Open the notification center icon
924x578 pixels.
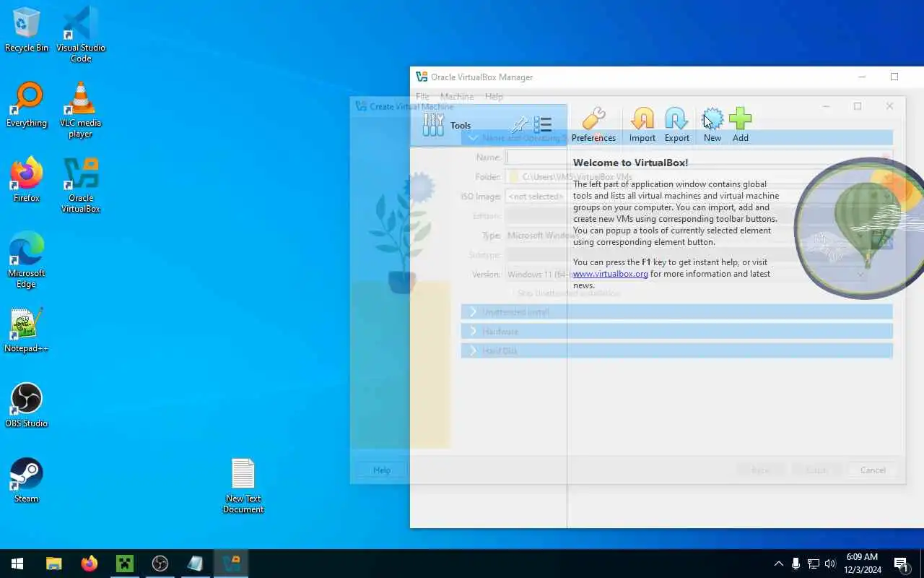(x=902, y=564)
